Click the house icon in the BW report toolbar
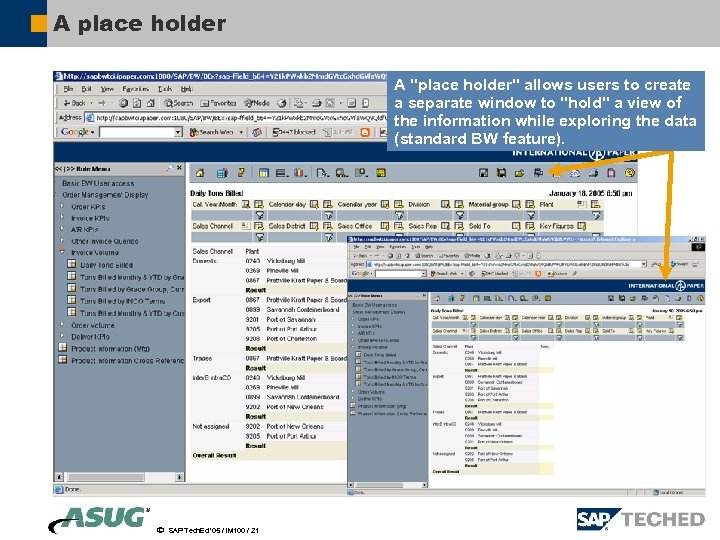The width and height of the screenshot is (720, 540). 200,173
